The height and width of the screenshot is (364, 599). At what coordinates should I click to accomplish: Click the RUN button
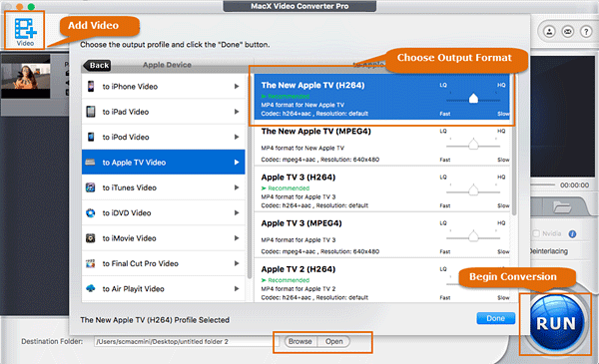(x=556, y=323)
